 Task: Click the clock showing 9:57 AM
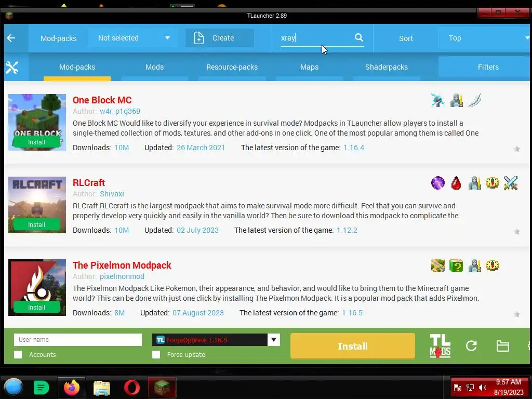pos(508,382)
